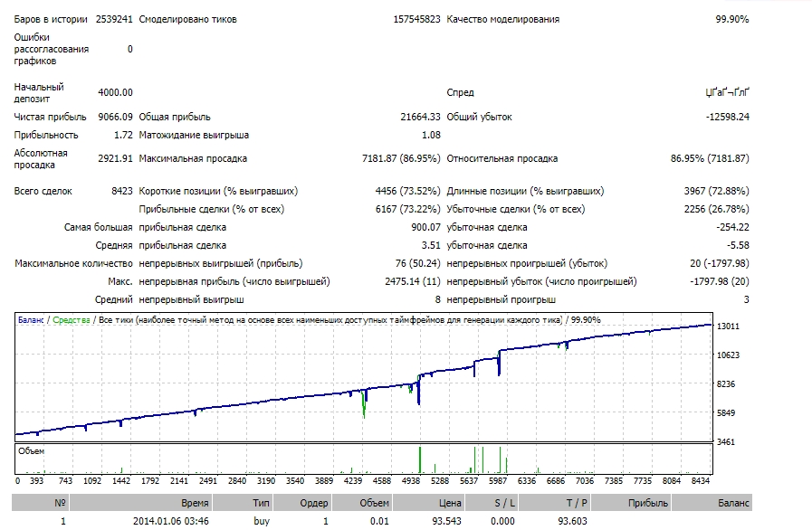Viewport: 812px width, 530px height.
Task: Select expected payoff value 1.08
Action: point(431,135)
